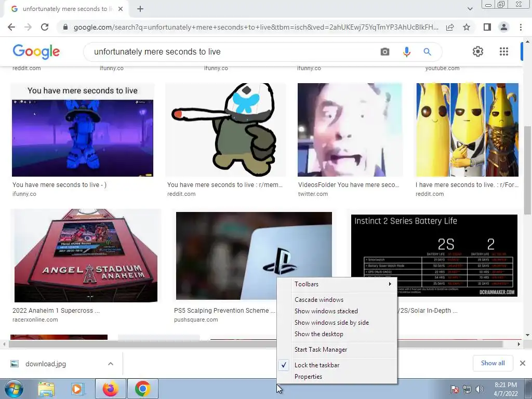This screenshot has height=399, width=532.
Task: Choose Show the desktop
Action: coord(337,334)
